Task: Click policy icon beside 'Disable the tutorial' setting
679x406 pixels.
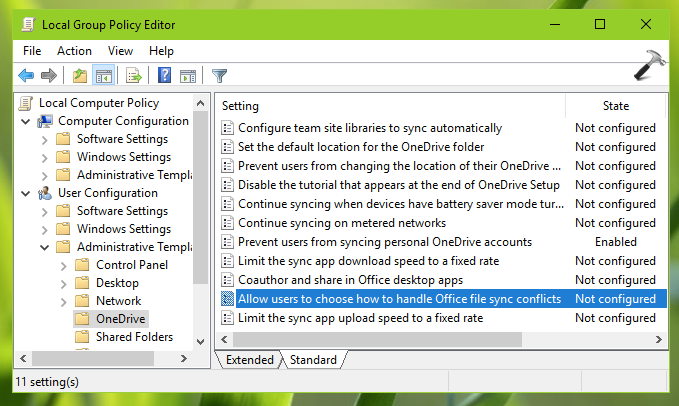Action: click(x=227, y=185)
